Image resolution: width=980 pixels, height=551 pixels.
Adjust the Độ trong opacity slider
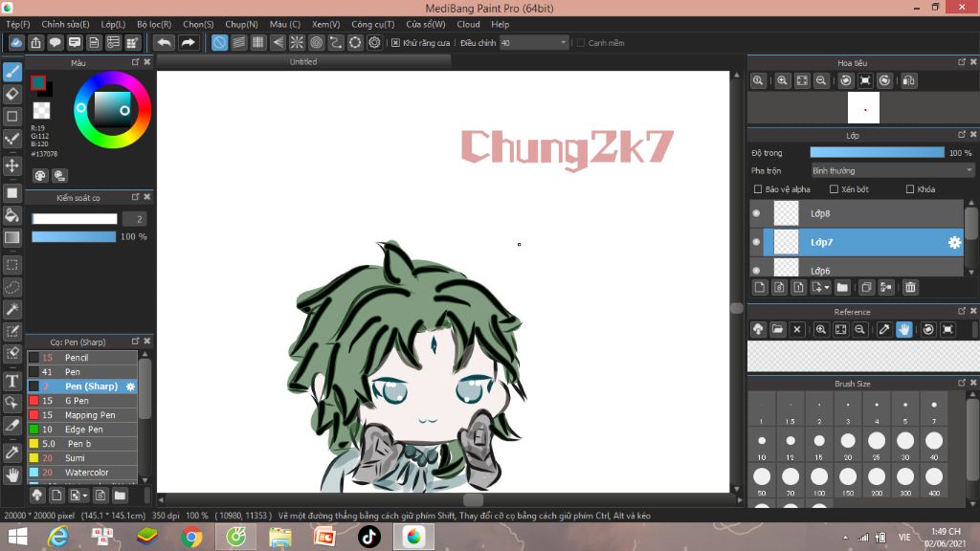click(877, 152)
